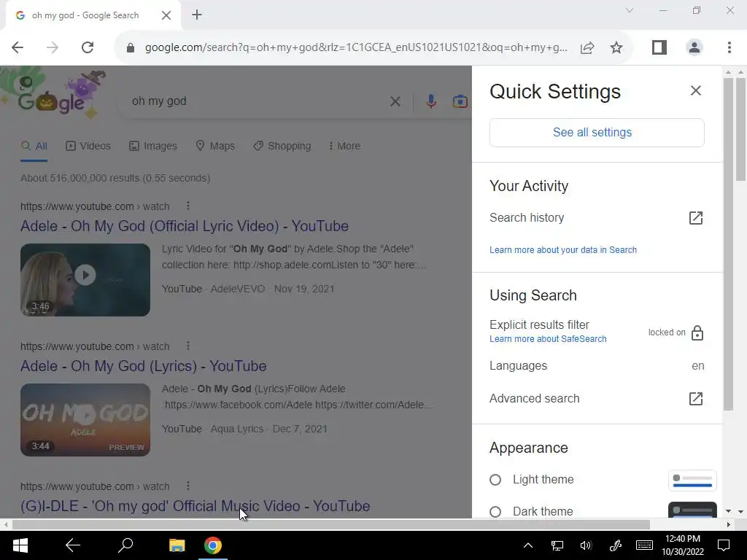Viewport: 747px width, 560px height.
Task: Expand the More search filters menu
Action: tap(344, 146)
